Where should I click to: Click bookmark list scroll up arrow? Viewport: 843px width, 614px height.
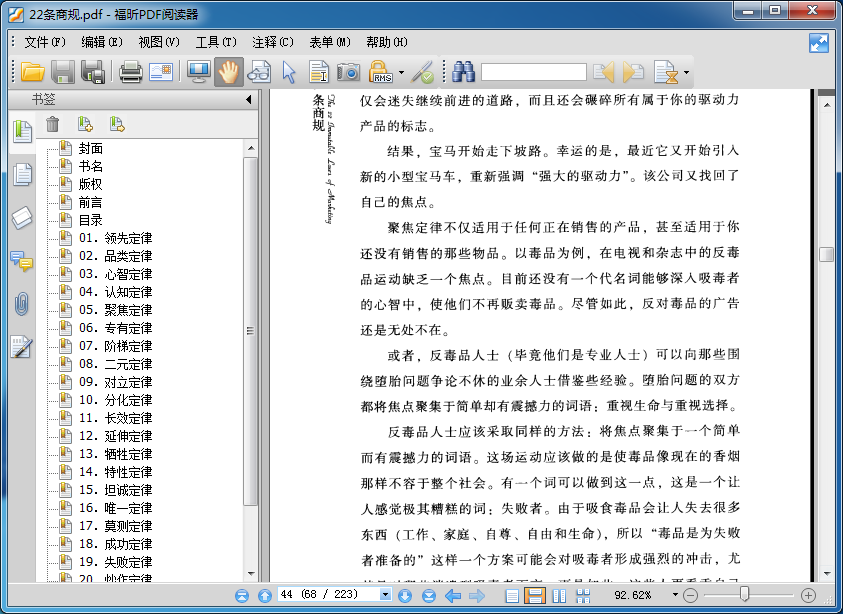pos(251,148)
